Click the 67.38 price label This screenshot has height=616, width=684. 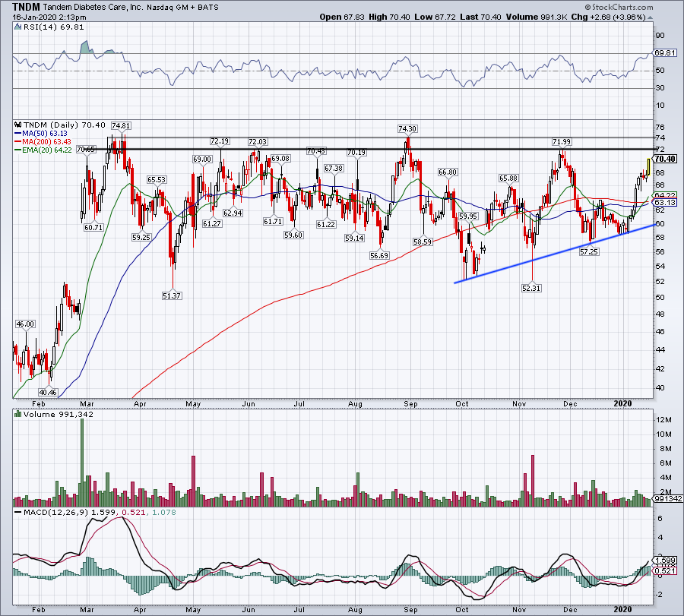point(334,169)
